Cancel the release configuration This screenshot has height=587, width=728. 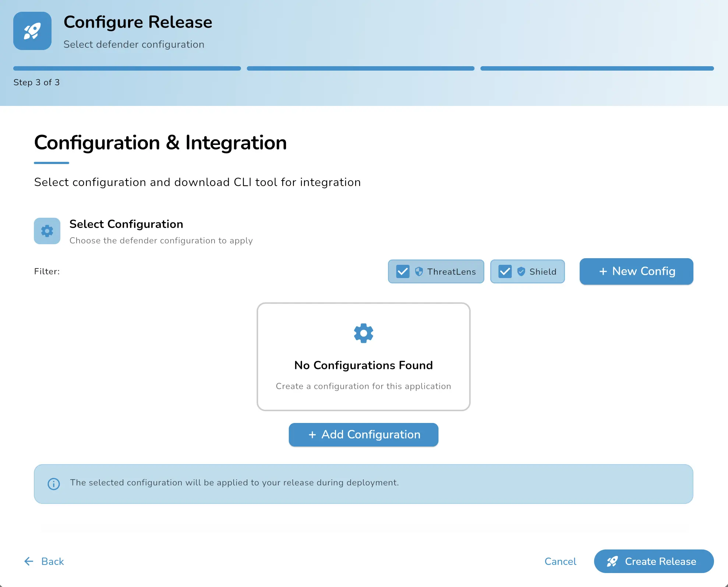[x=560, y=561]
